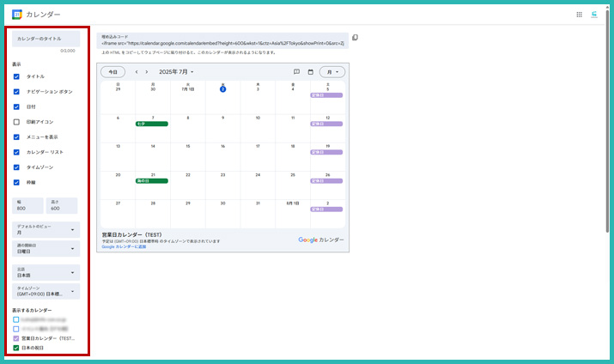
Task: Click the 今日 button
Action: [x=112, y=72]
